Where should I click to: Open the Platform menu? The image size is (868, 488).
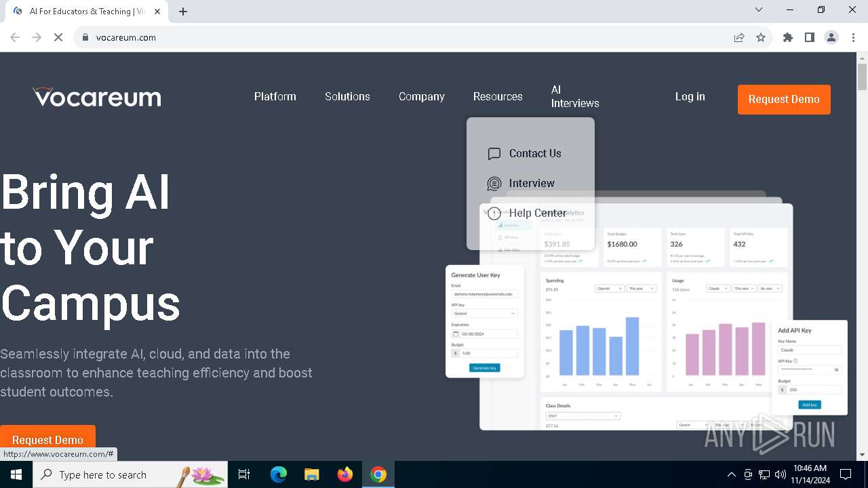[275, 96]
